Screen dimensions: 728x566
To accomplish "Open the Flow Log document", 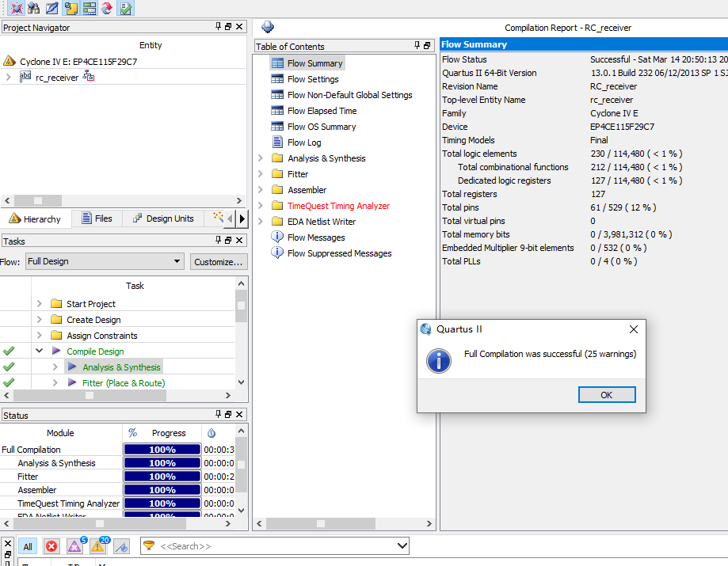I will (x=304, y=142).
